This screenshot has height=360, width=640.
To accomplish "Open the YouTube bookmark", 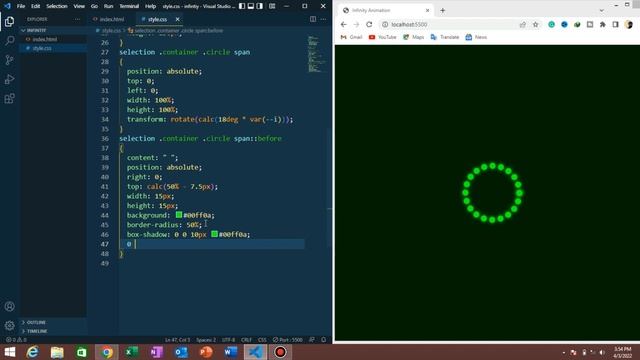I will pyautogui.click(x=382, y=37).
